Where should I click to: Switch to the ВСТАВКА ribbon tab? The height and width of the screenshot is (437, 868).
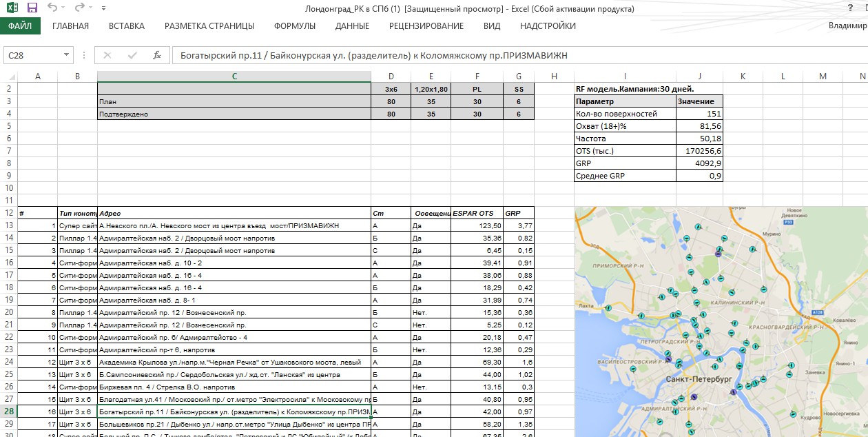[x=127, y=26]
